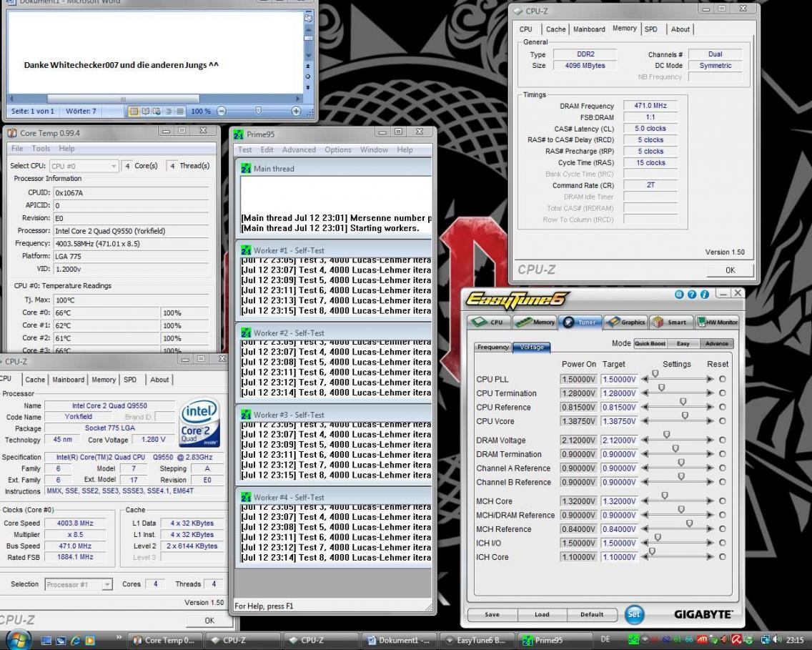The height and width of the screenshot is (650, 812).
Task: Switch Word to Web Layout view
Action: point(157,111)
